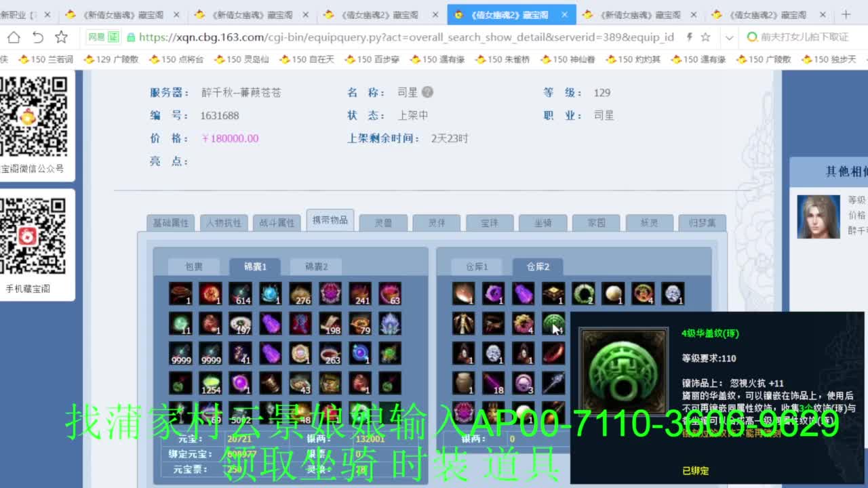Switch to the 战斗属性 tab
868x488 pixels.
point(277,223)
